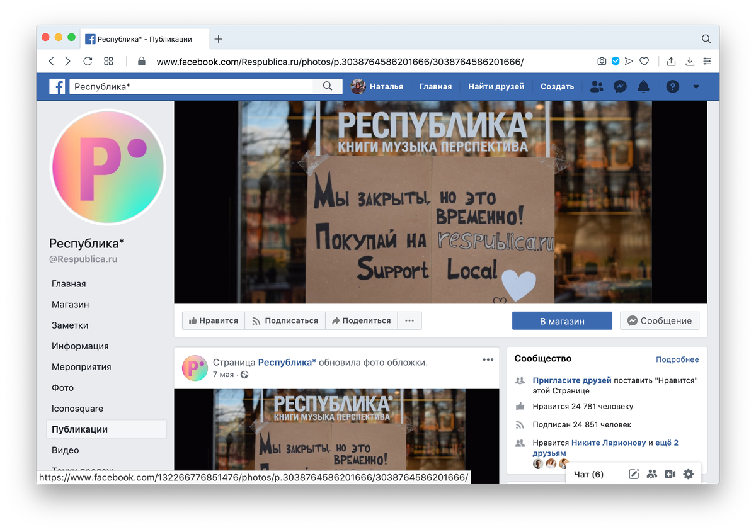
Task: Click the send arrow icon in address bar
Action: [x=629, y=61]
